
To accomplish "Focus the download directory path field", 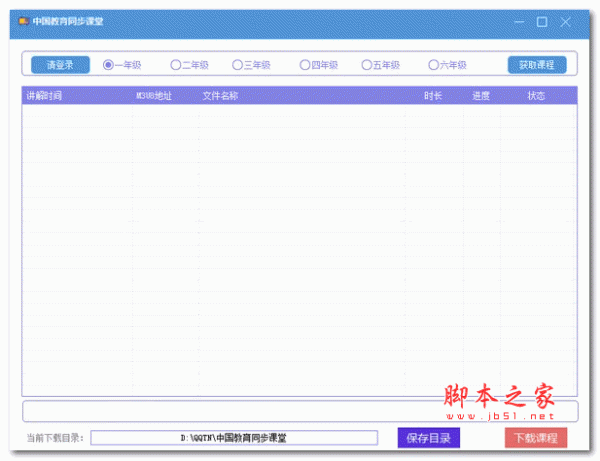I will pos(234,438).
